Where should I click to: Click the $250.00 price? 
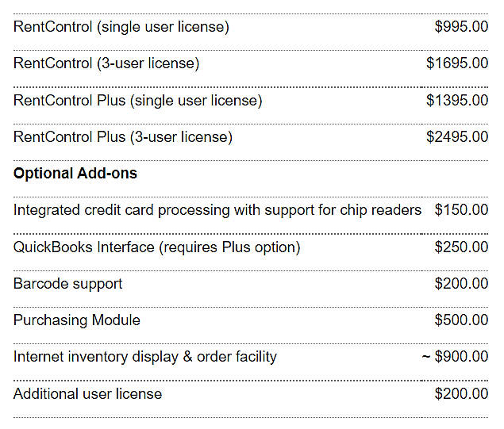pyautogui.click(x=461, y=247)
